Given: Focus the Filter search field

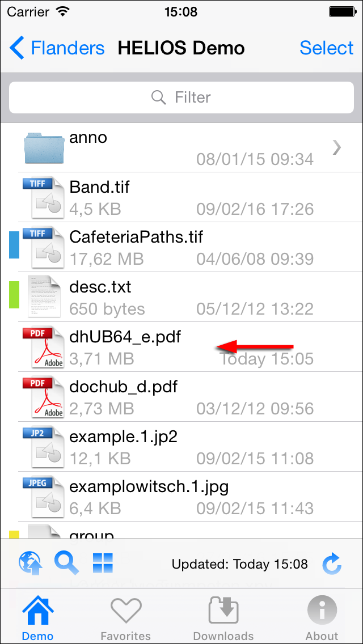Looking at the screenshot, I should point(181,98).
